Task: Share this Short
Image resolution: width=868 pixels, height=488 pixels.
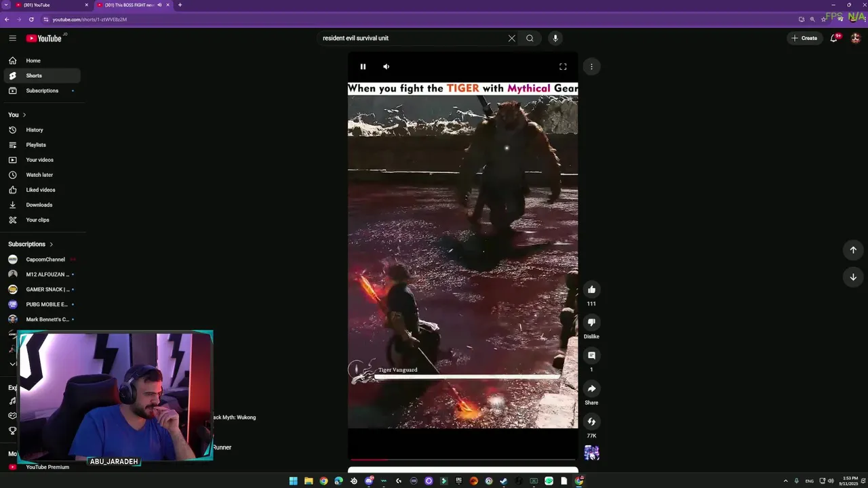Action: coord(591,388)
